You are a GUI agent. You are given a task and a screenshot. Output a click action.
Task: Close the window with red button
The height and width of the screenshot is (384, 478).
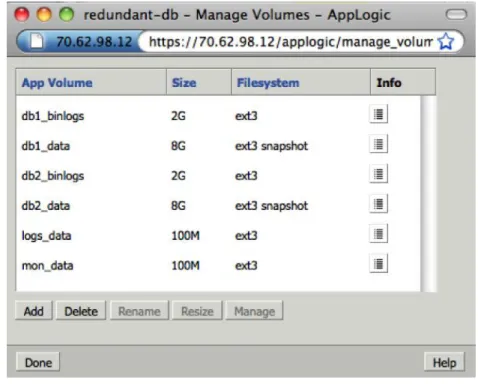(x=22, y=15)
